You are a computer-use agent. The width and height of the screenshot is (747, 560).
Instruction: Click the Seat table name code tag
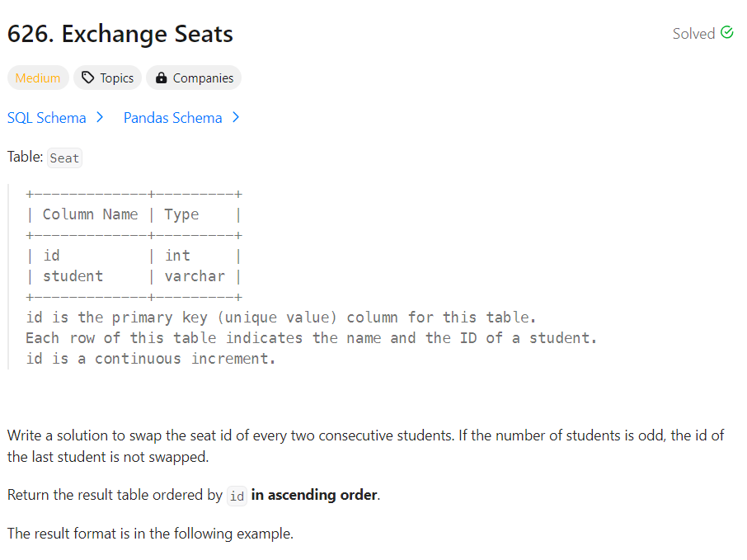point(64,158)
